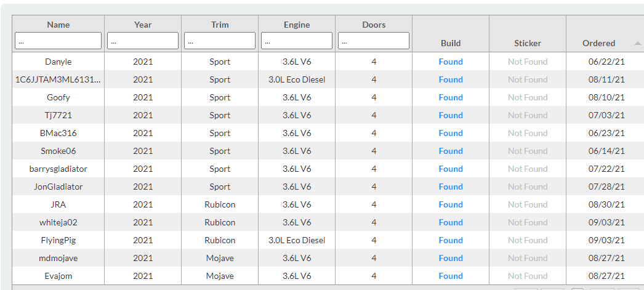Screen dimensions: 644x290
Task: Open Found build link for JRA
Action: pyautogui.click(x=451, y=204)
